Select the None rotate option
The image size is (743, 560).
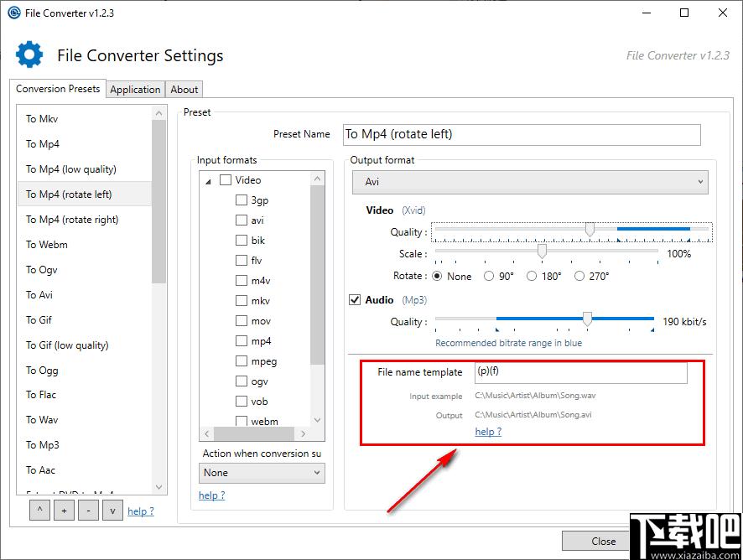(438, 276)
